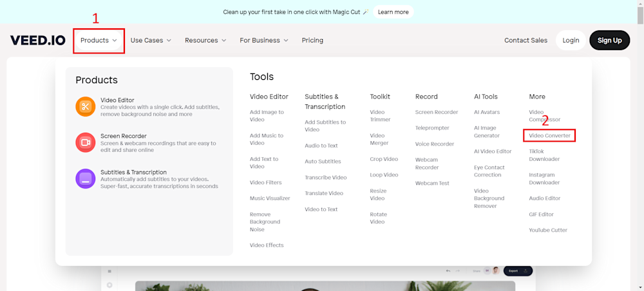Click the purple Subtitles & Transcription icon

86,178
